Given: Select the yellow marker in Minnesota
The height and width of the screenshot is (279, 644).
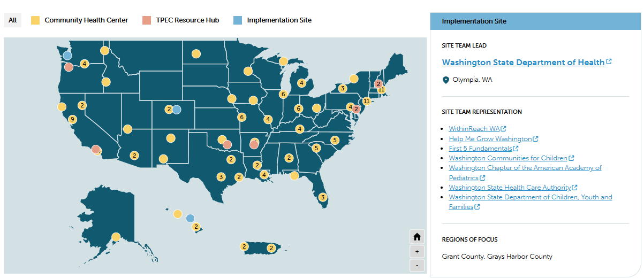Looking at the screenshot, I should [248, 71].
